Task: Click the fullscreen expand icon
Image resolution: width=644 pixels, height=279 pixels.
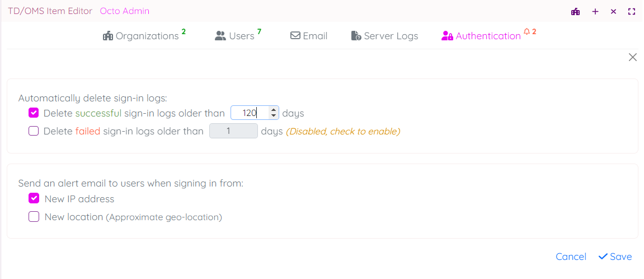Action: (632, 11)
